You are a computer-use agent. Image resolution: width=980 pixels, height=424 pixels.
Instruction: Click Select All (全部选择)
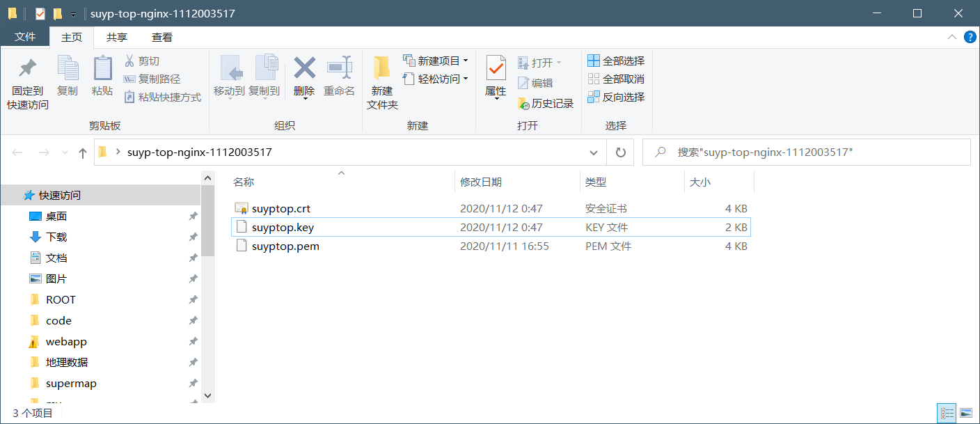pyautogui.click(x=616, y=61)
